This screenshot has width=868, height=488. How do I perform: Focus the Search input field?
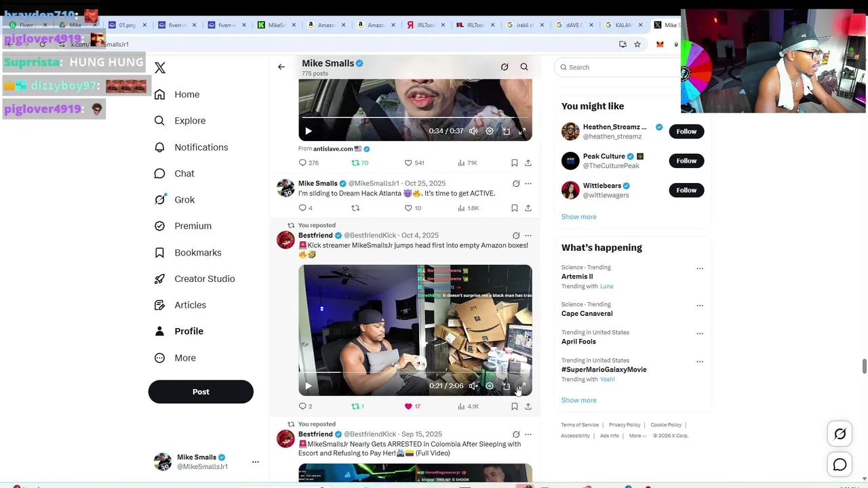617,67
